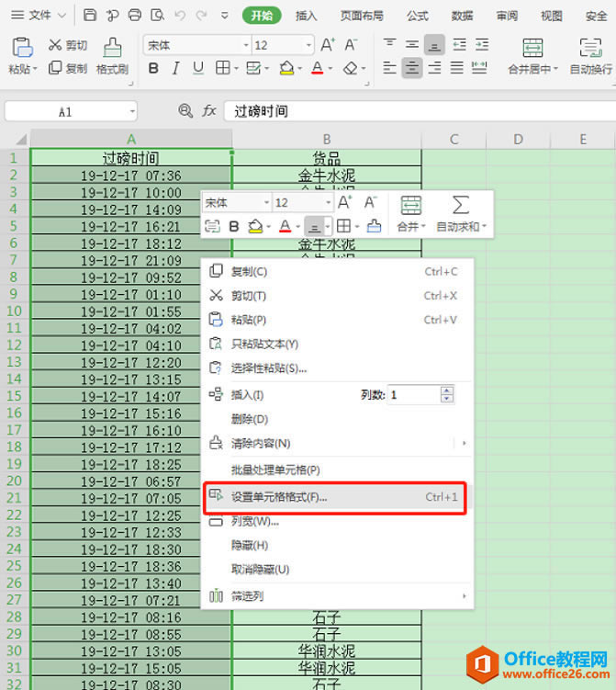
Task: Click increase indent icon
Action: pos(482,44)
